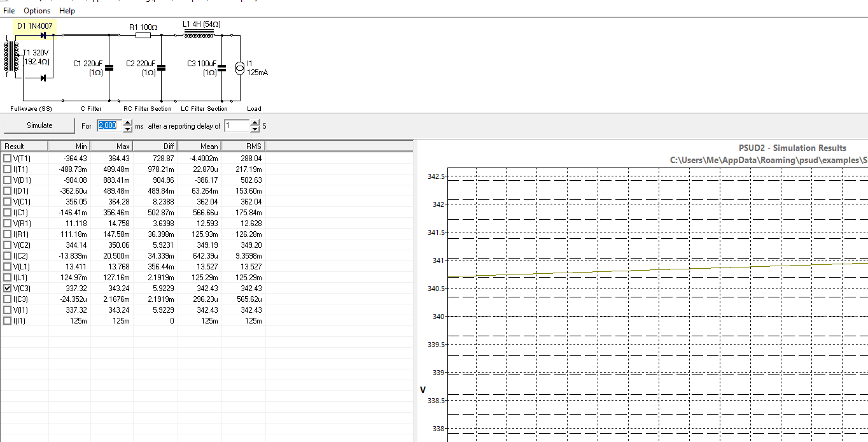
Task: Enable the I(T1) trace checkbox
Action: coord(8,169)
